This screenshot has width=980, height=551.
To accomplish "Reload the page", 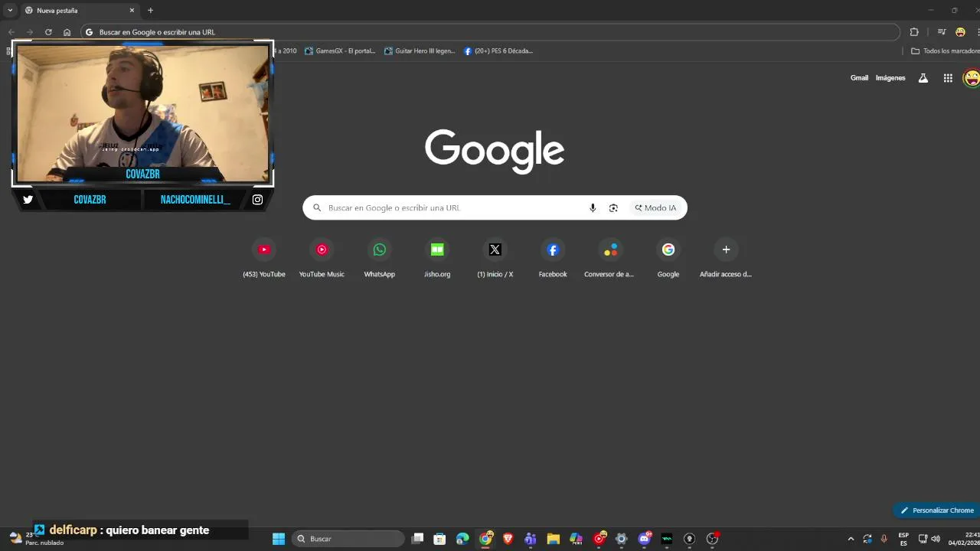I will pos(48,32).
